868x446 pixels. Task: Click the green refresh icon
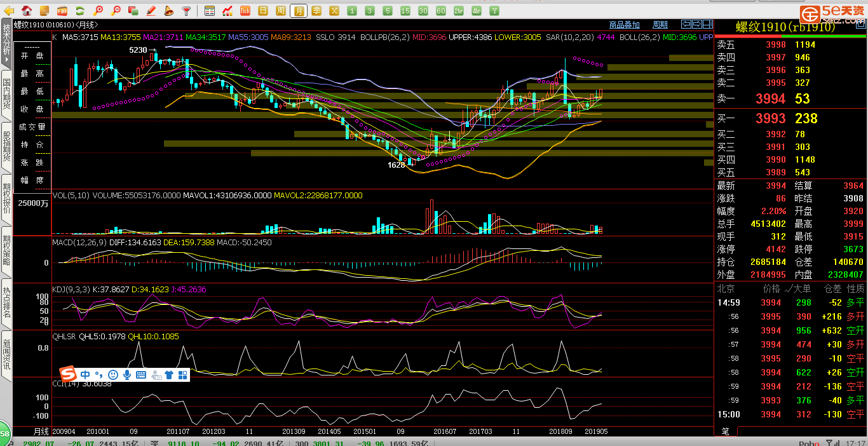click(x=80, y=11)
